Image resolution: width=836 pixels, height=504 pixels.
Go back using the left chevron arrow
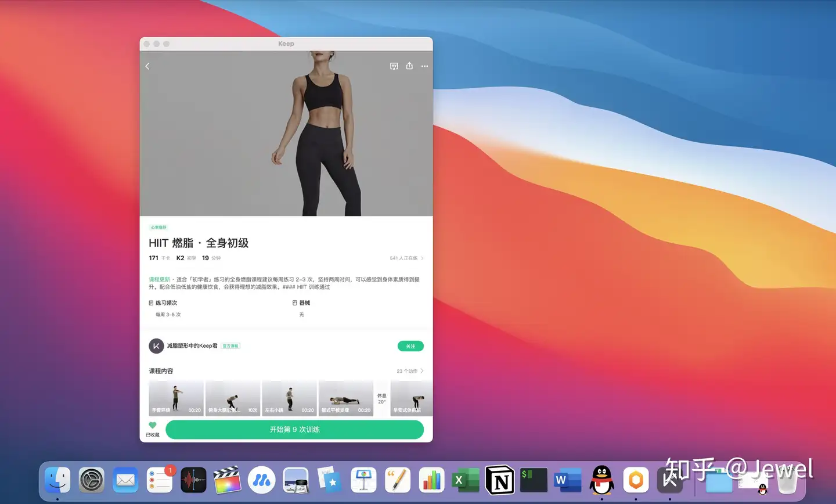(x=147, y=66)
